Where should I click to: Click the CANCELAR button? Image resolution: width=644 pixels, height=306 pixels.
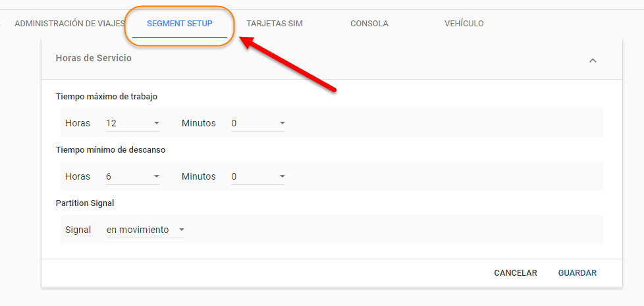[516, 273]
